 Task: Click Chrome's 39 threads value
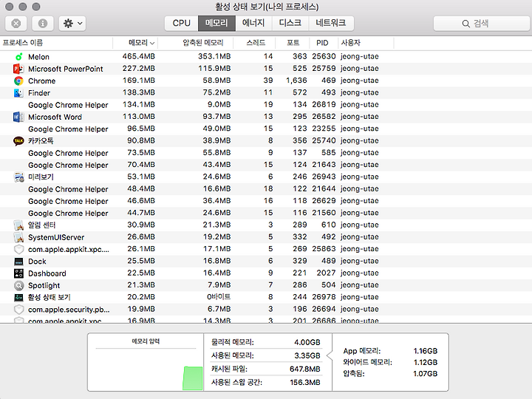coord(268,81)
